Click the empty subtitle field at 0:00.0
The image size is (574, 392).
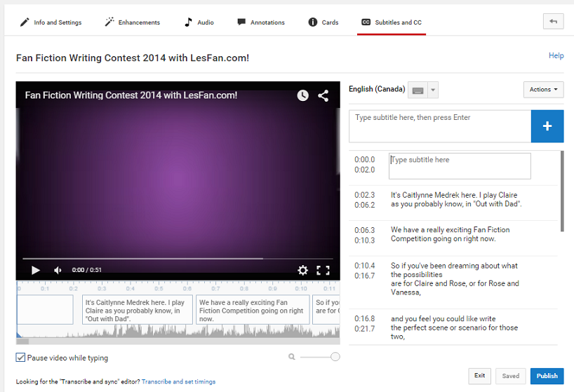tap(460, 166)
